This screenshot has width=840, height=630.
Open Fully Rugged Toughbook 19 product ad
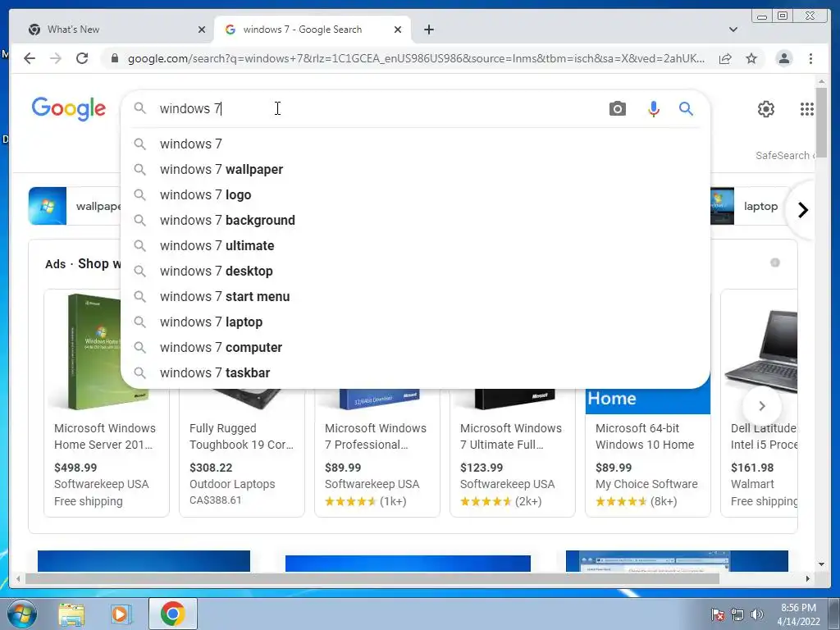[x=242, y=453]
